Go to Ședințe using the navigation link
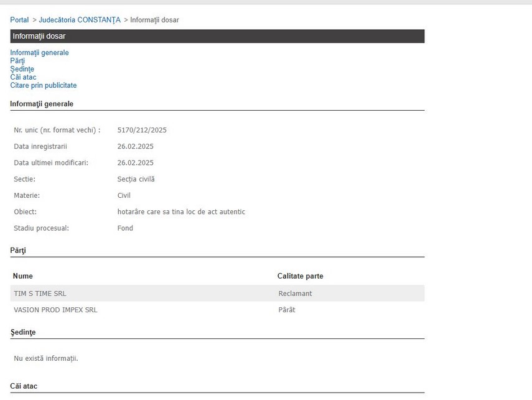 [22, 69]
